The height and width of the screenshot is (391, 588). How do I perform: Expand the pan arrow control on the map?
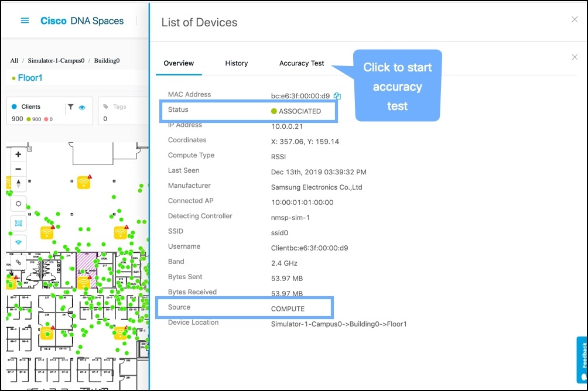18,183
